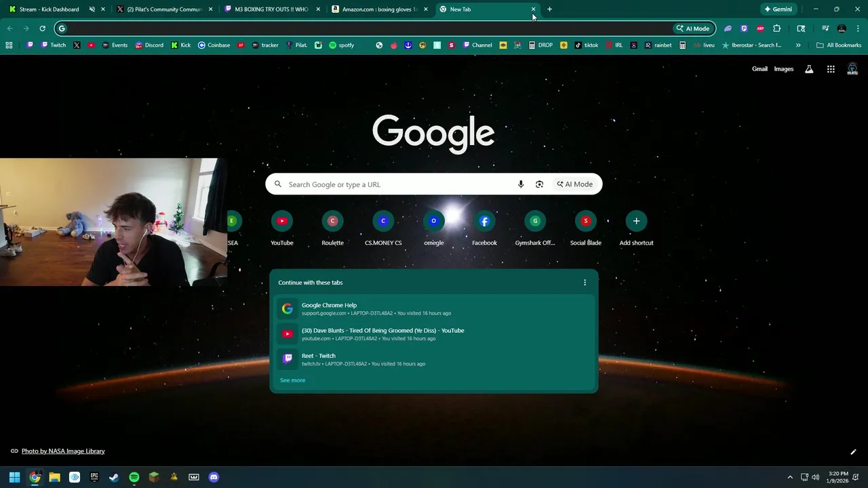Open the Kick bookmark
Image resolution: width=868 pixels, height=488 pixels.
click(181, 45)
